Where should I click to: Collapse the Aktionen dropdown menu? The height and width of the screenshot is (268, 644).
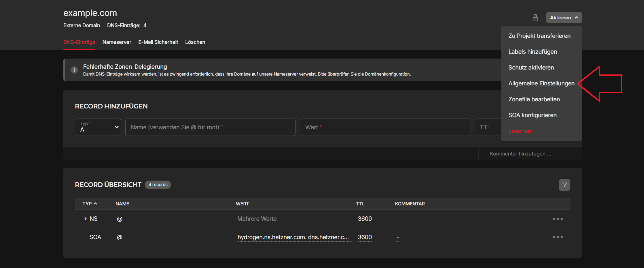click(564, 18)
